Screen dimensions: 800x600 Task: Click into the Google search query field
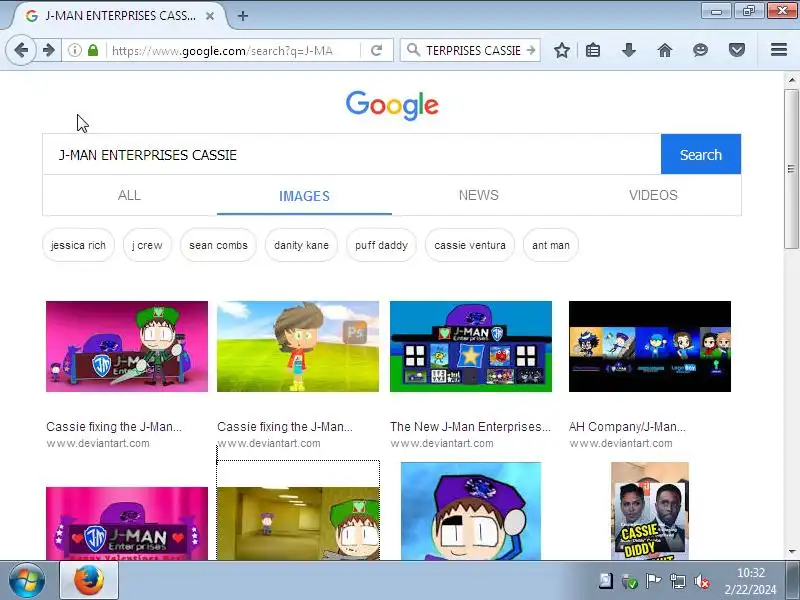(x=352, y=154)
